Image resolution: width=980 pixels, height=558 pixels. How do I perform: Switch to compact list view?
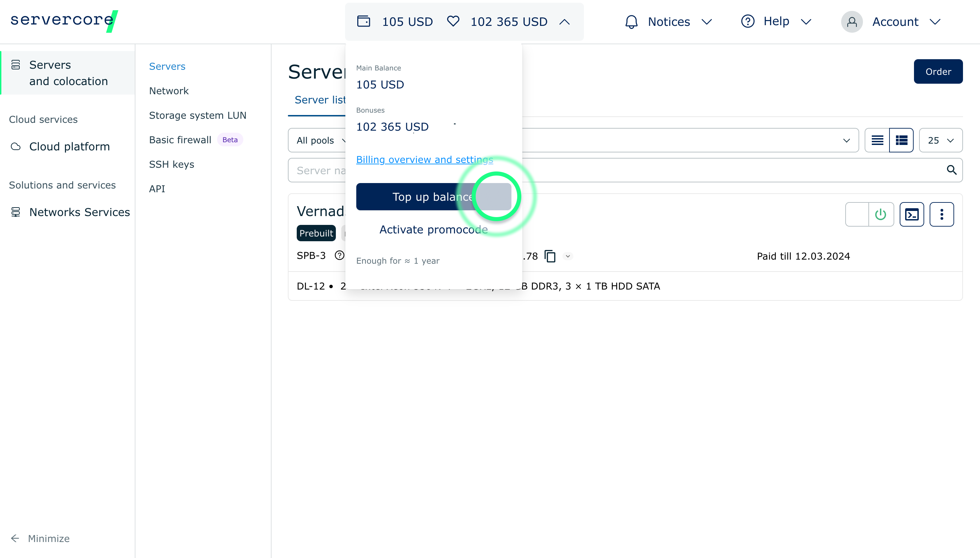[877, 140]
